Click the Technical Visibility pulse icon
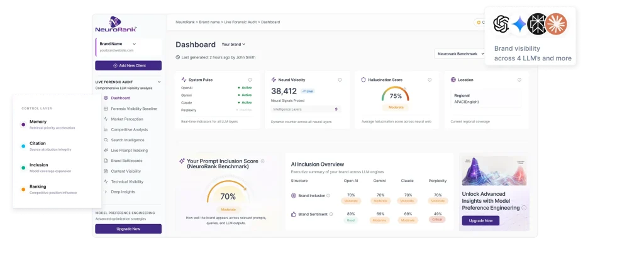This screenshot has height=253, width=644. (x=106, y=181)
